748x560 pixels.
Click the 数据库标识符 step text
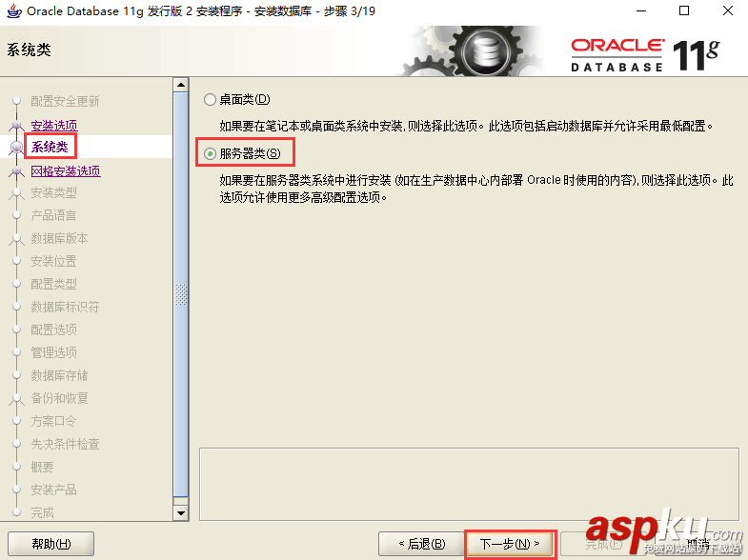pyautogui.click(x=65, y=307)
